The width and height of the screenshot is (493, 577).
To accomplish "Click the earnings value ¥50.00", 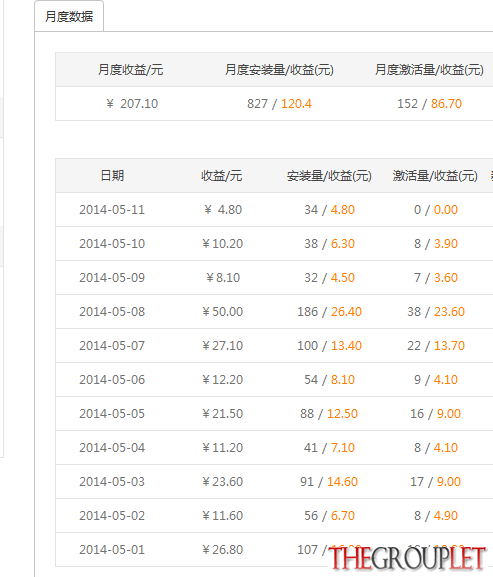I will click(223, 312).
